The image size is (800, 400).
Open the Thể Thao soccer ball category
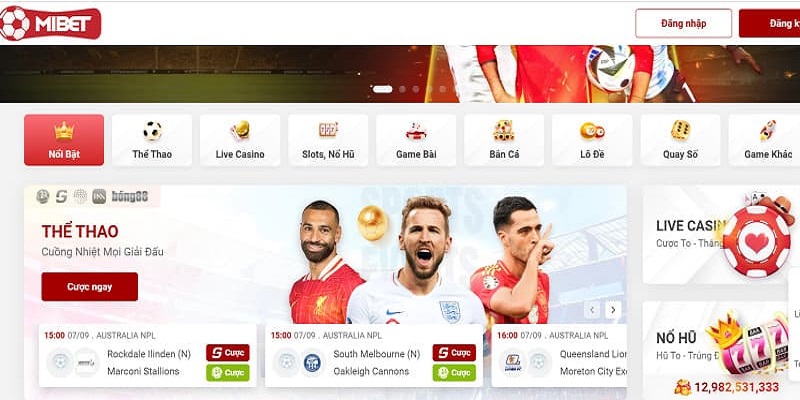point(152,140)
